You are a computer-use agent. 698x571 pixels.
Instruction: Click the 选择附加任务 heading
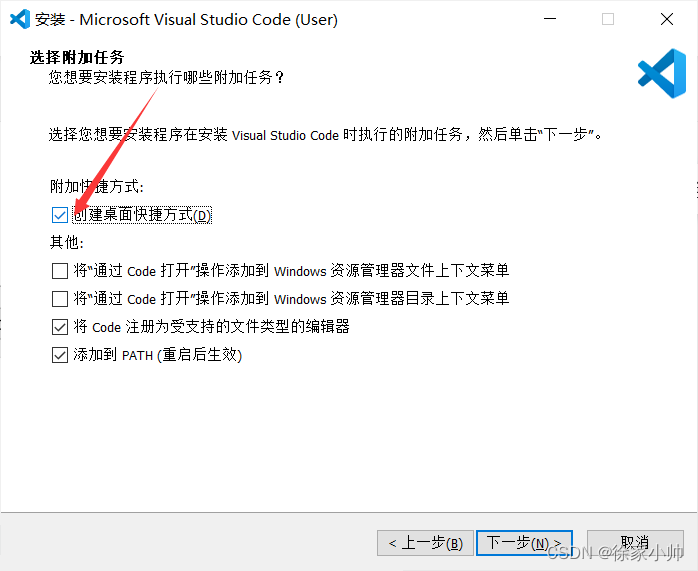tap(77, 57)
